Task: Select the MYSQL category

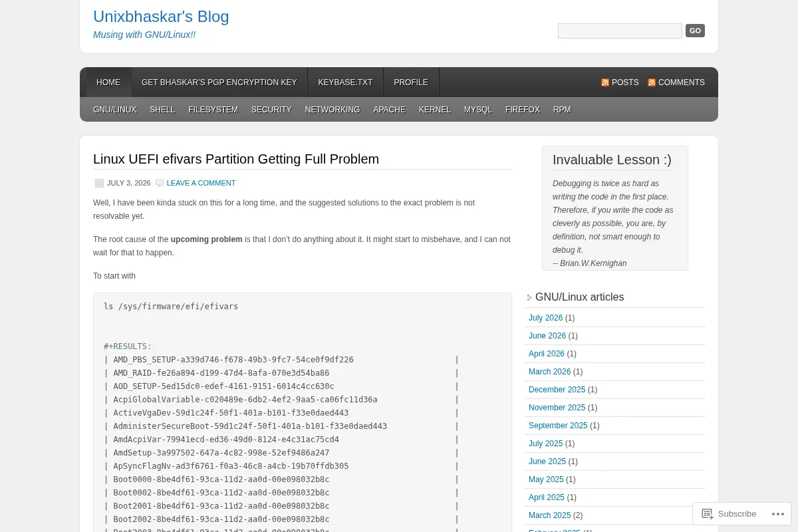Action: pyautogui.click(x=478, y=110)
